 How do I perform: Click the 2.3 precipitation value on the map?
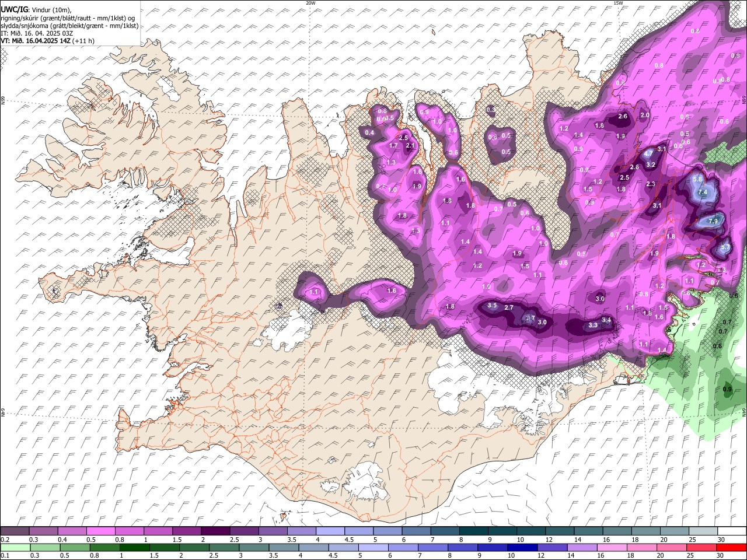[x=651, y=184]
